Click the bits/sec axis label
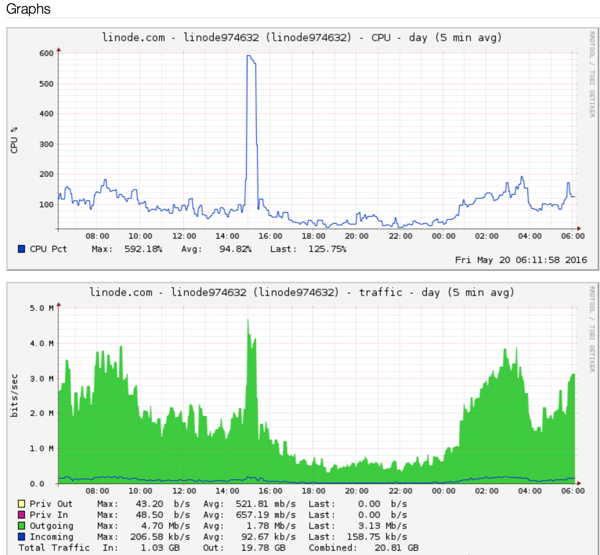Image resolution: width=600 pixels, height=555 pixels. [14, 395]
